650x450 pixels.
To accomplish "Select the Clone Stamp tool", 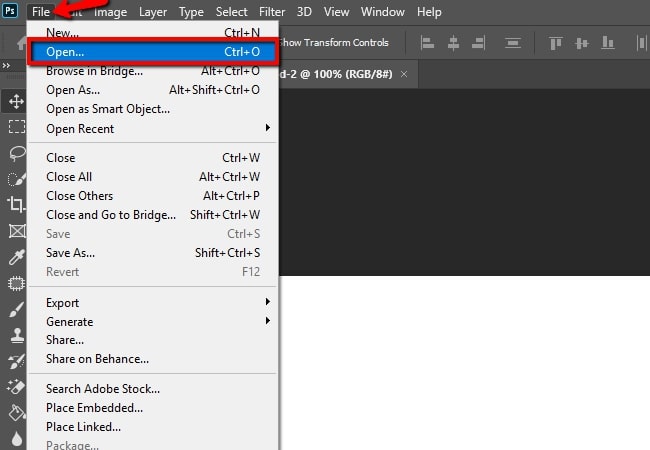I will pos(17,336).
